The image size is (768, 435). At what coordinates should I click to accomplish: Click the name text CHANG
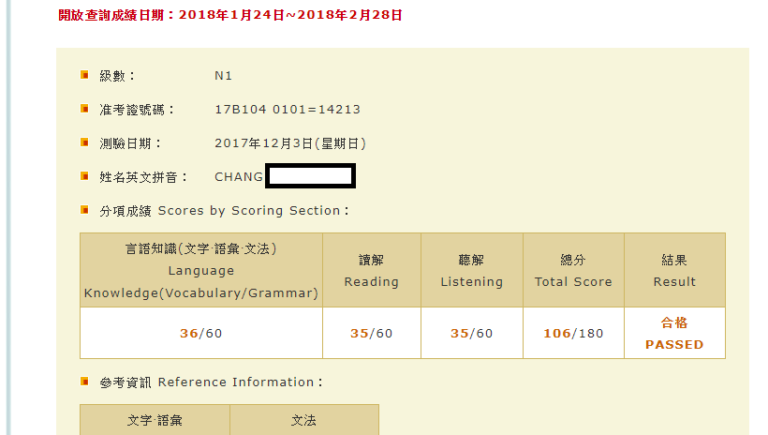point(239,177)
